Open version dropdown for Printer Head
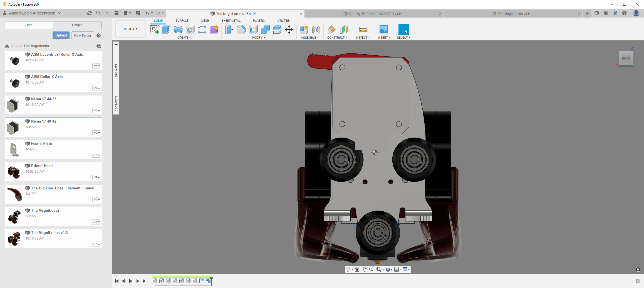Screen dimensions: 644x288 tap(96, 177)
